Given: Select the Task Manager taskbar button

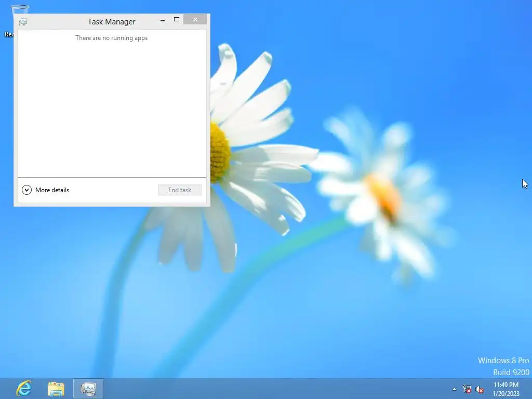Looking at the screenshot, I should point(88,389).
